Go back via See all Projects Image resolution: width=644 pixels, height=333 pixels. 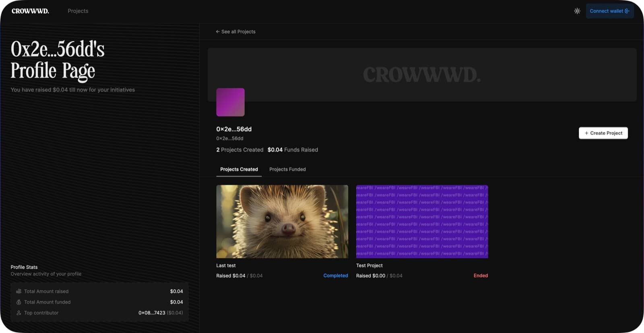click(235, 32)
